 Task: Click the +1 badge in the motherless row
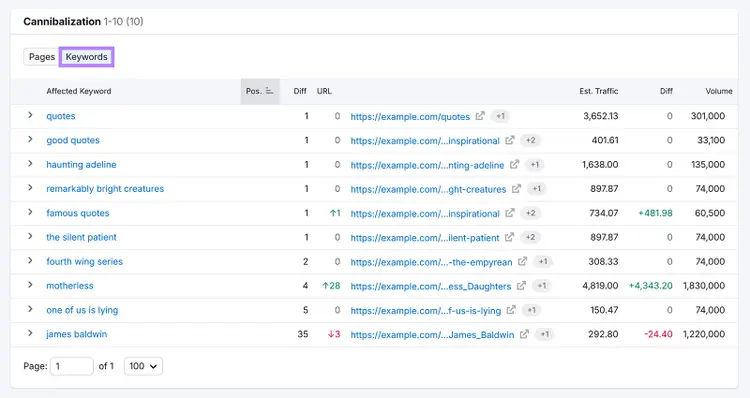(541, 286)
